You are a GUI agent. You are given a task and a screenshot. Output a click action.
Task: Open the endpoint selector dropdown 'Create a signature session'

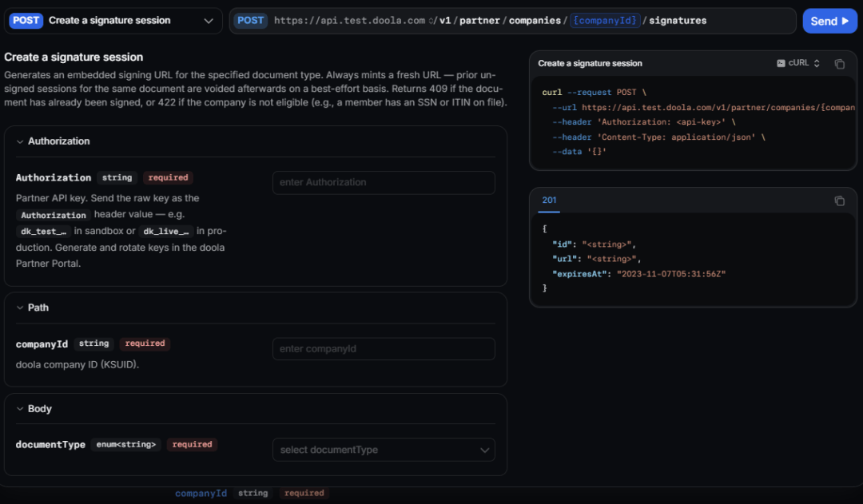point(113,21)
